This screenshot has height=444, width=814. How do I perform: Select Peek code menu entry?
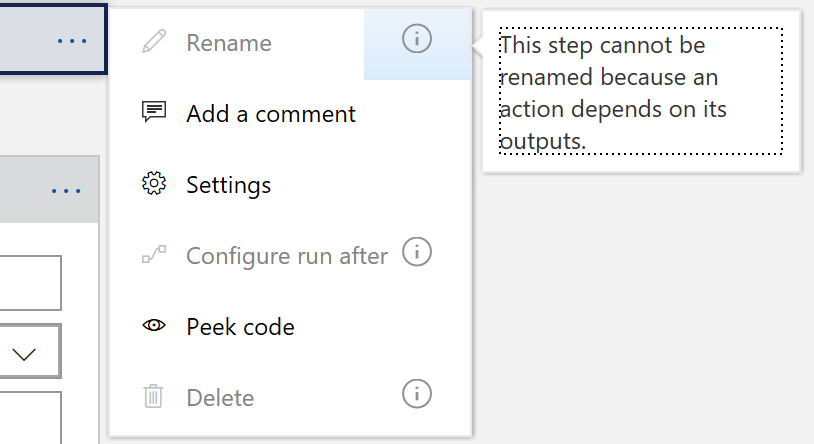[240, 327]
